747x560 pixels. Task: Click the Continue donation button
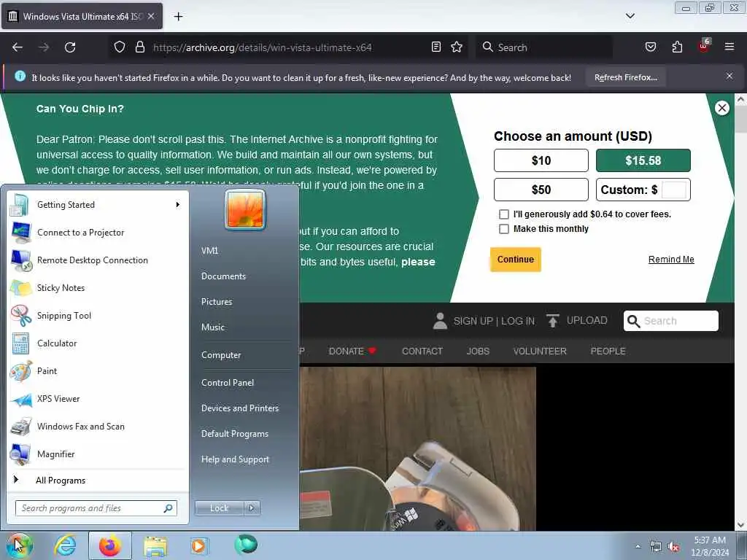click(516, 260)
